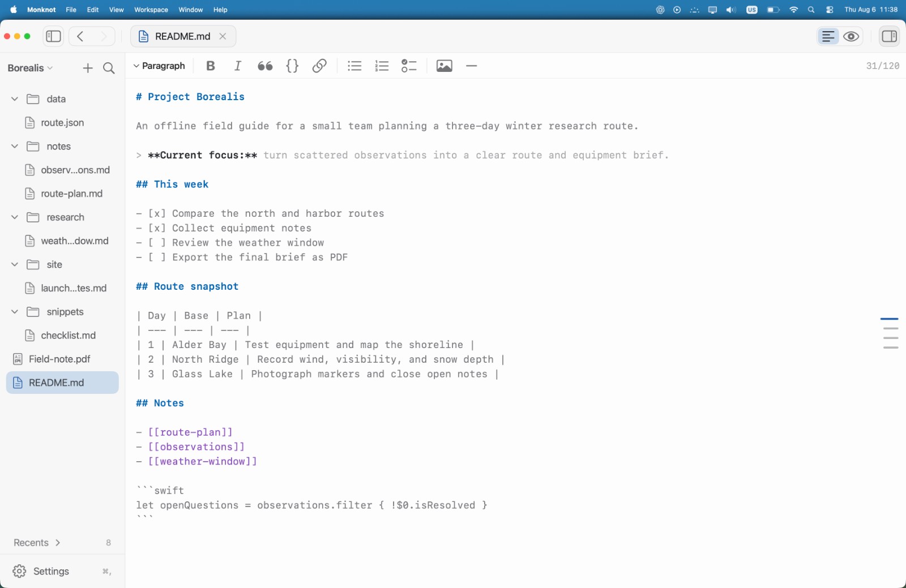Image resolution: width=906 pixels, height=588 pixels.
Task: Toggle bold formatting
Action: [211, 66]
